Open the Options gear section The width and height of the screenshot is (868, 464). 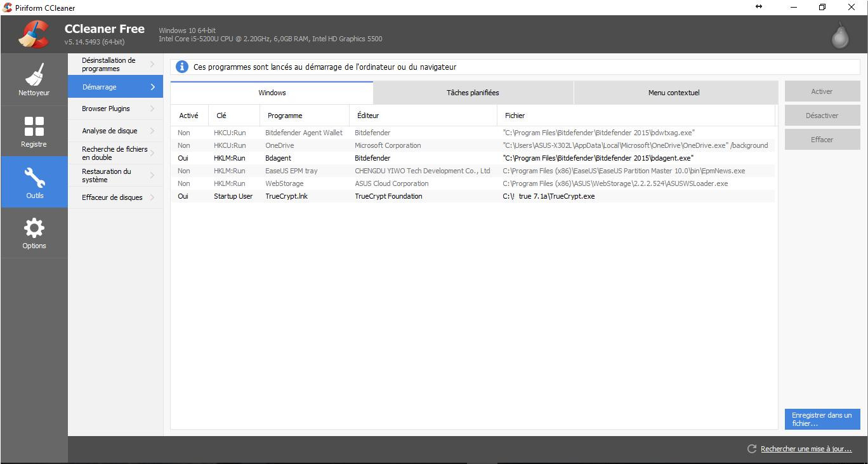(x=34, y=233)
